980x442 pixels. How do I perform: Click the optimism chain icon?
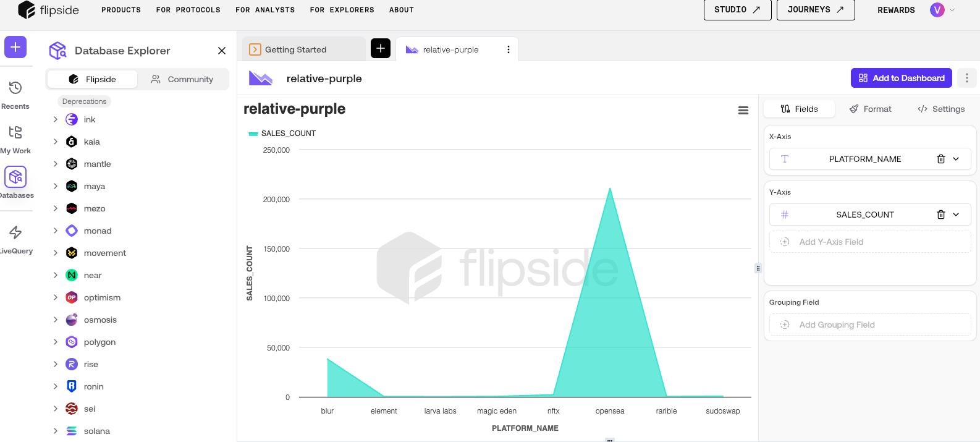pos(72,297)
